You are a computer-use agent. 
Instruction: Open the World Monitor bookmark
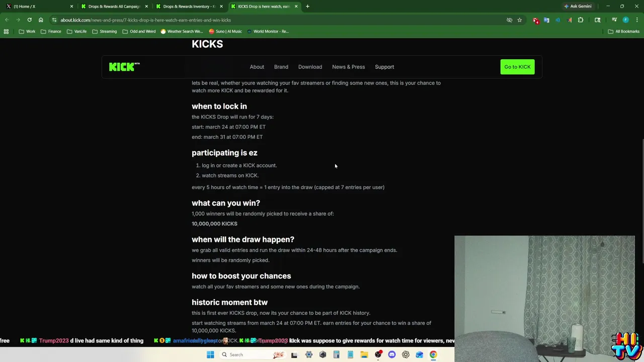click(268, 31)
